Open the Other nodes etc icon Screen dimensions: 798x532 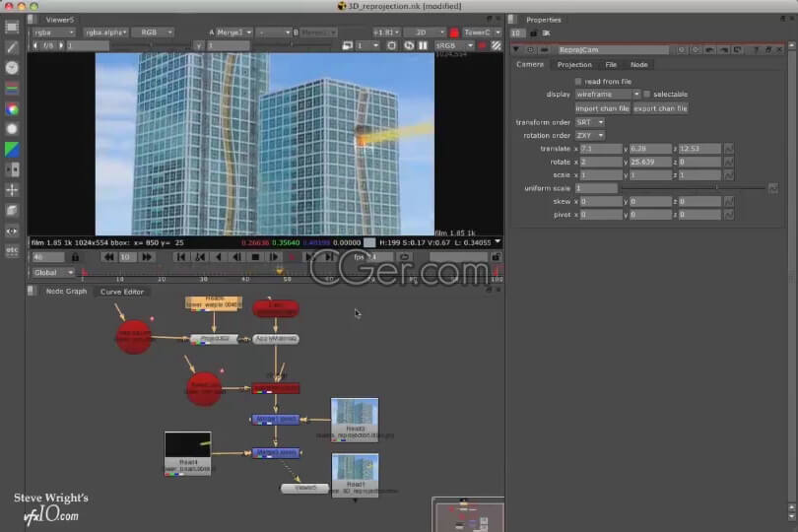point(12,250)
